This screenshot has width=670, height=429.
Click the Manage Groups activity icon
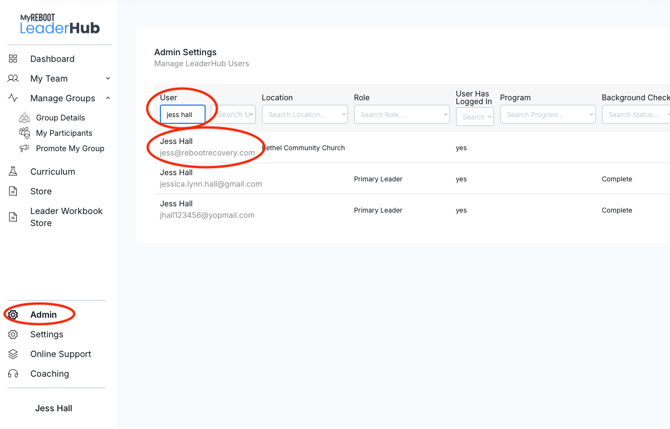pos(13,98)
